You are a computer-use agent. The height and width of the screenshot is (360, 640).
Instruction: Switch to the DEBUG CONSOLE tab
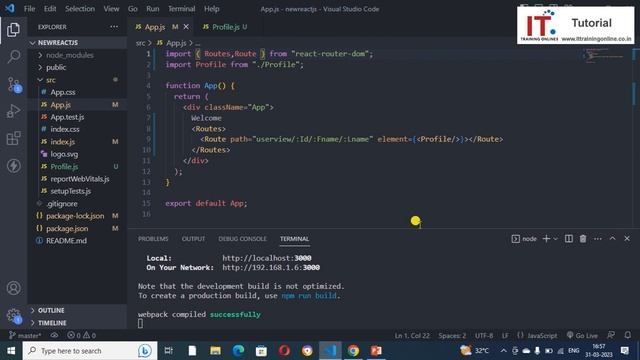(x=242, y=239)
